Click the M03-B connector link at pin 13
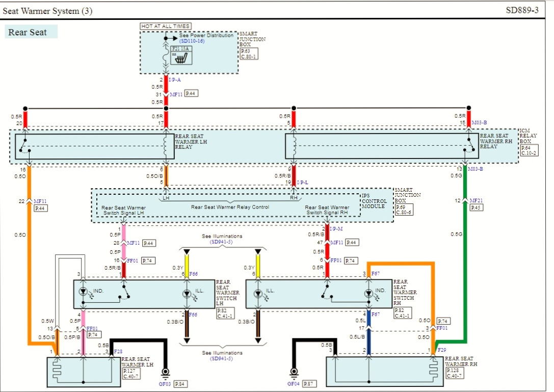 pyautogui.click(x=476, y=169)
